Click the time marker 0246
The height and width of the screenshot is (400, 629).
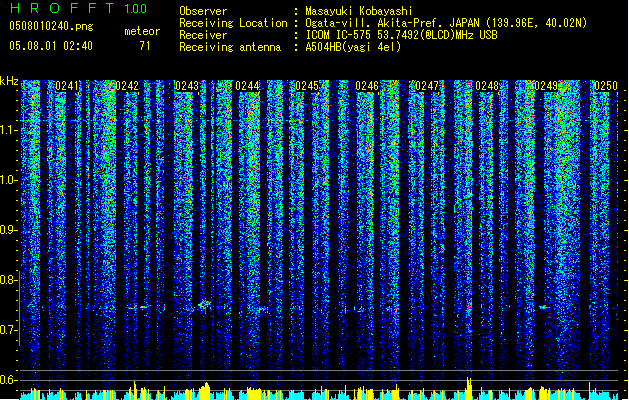(367, 86)
